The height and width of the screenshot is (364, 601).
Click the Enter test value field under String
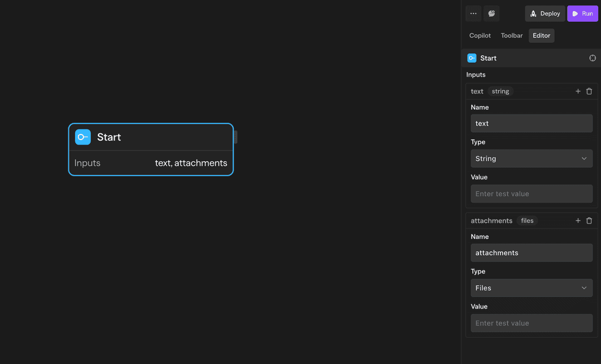pyautogui.click(x=531, y=193)
